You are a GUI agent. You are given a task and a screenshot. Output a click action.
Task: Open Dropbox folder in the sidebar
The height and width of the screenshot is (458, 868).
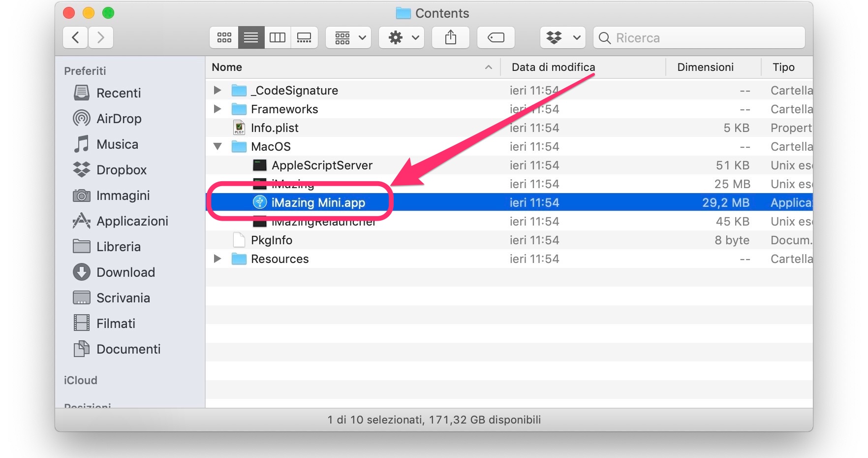(x=121, y=170)
